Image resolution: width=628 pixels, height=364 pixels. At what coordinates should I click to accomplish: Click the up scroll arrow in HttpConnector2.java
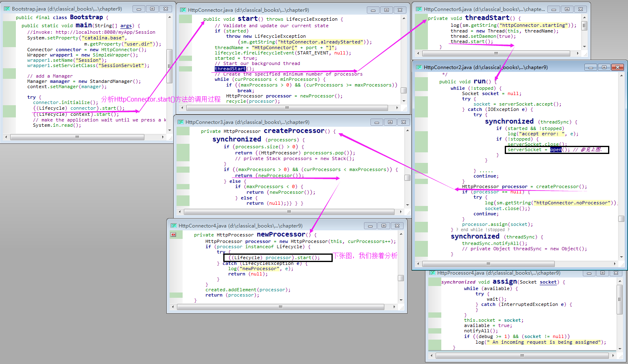tap(621, 76)
